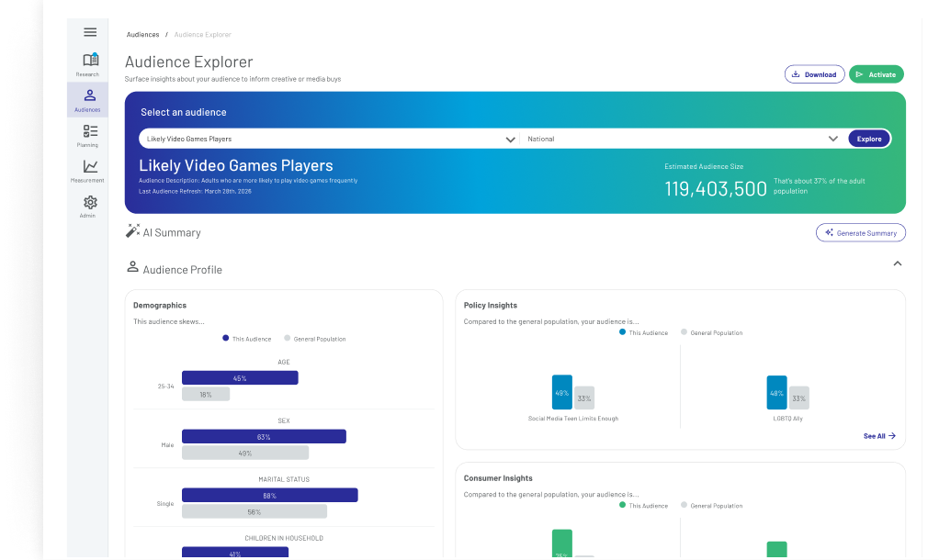Screen dimensions: 939x560
Task: Click the 63% Male audience bar
Action: click(264, 437)
